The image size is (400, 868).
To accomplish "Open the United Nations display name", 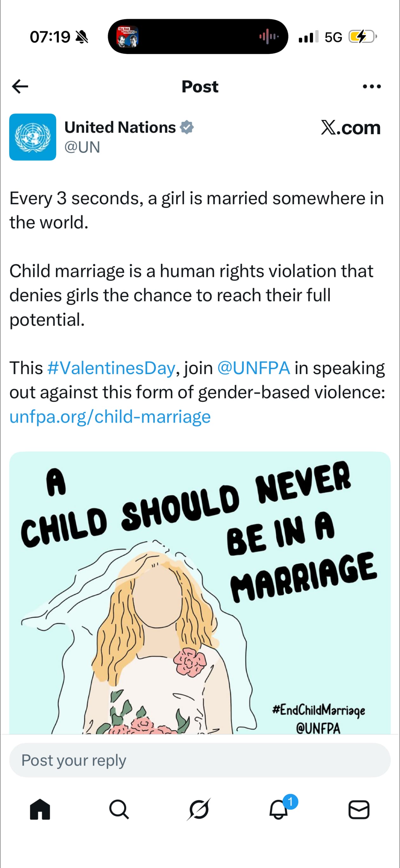I will (120, 127).
